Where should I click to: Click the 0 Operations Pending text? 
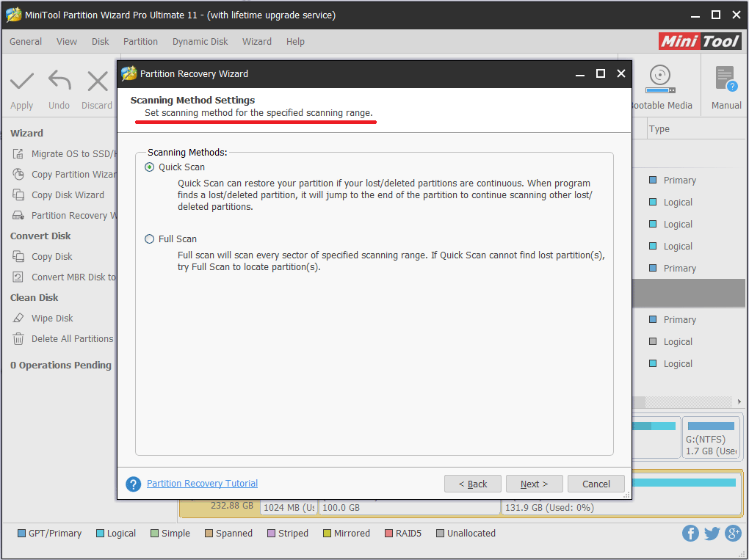coord(61,366)
